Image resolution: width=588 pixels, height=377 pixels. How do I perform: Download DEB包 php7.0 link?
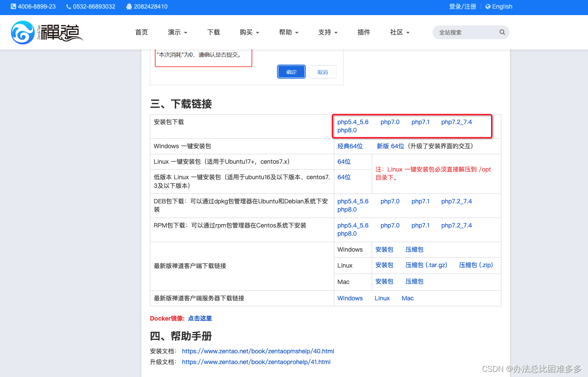coord(390,201)
